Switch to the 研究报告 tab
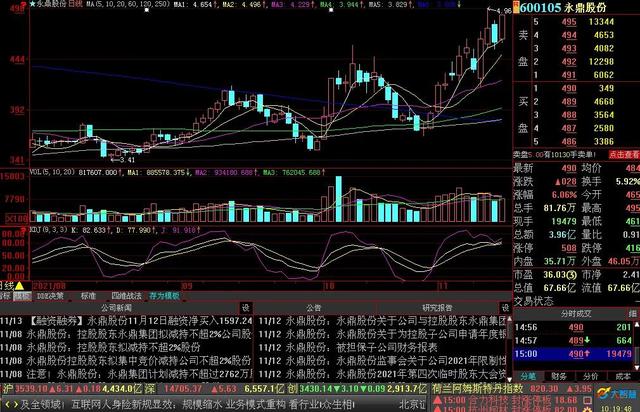 (x=437, y=308)
